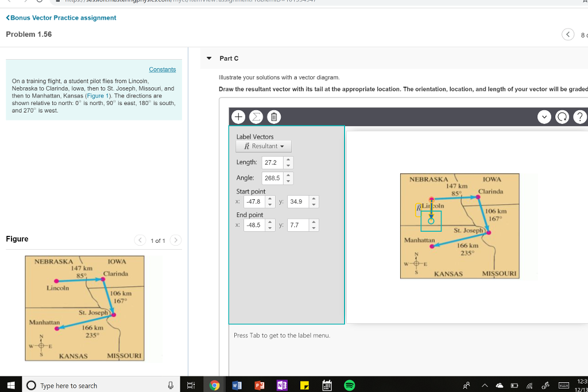Screen dimensions: 588x392
Task: Click the Cortana microphone icon
Action: [x=171, y=385]
